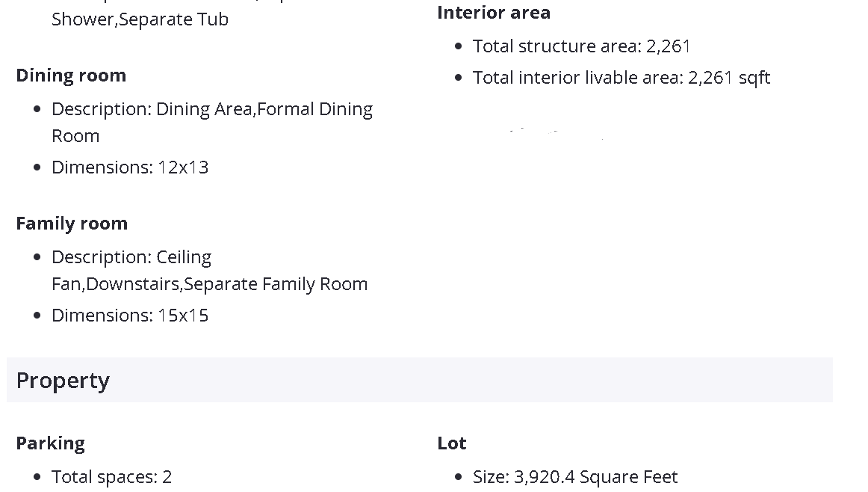The image size is (868, 492).
Task: Select the Lot heading
Action: [x=452, y=443]
